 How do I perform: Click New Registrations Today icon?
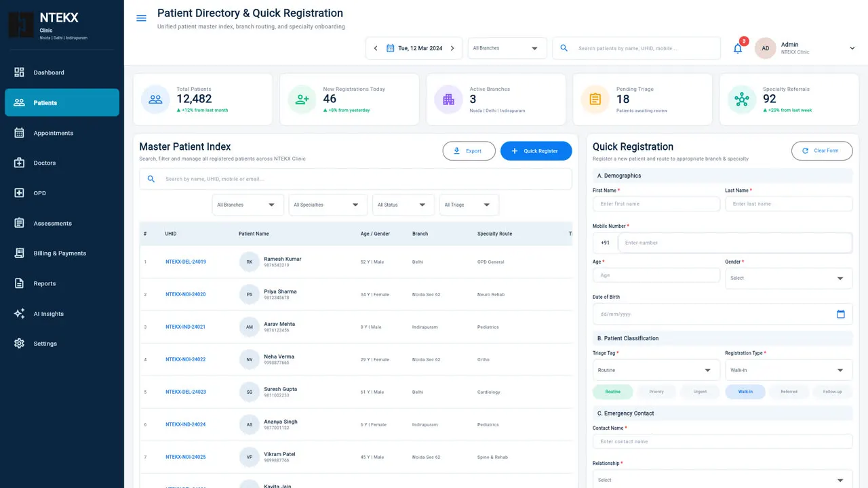point(302,99)
